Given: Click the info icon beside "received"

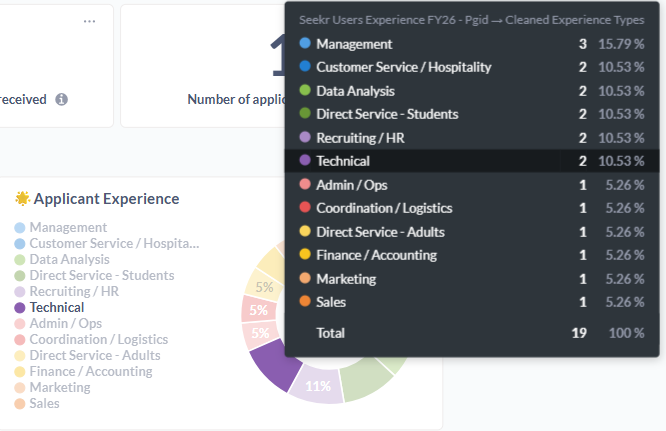Looking at the screenshot, I should pos(62,100).
